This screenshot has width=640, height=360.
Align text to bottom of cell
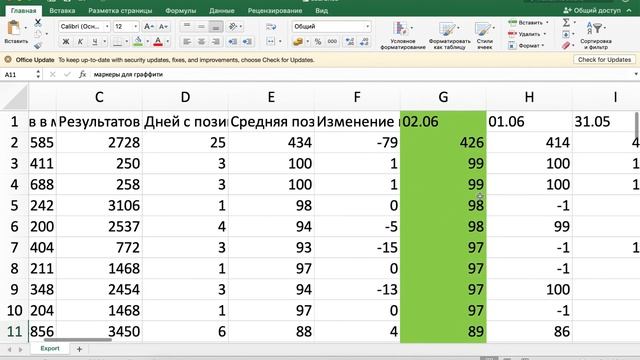click(x=216, y=27)
